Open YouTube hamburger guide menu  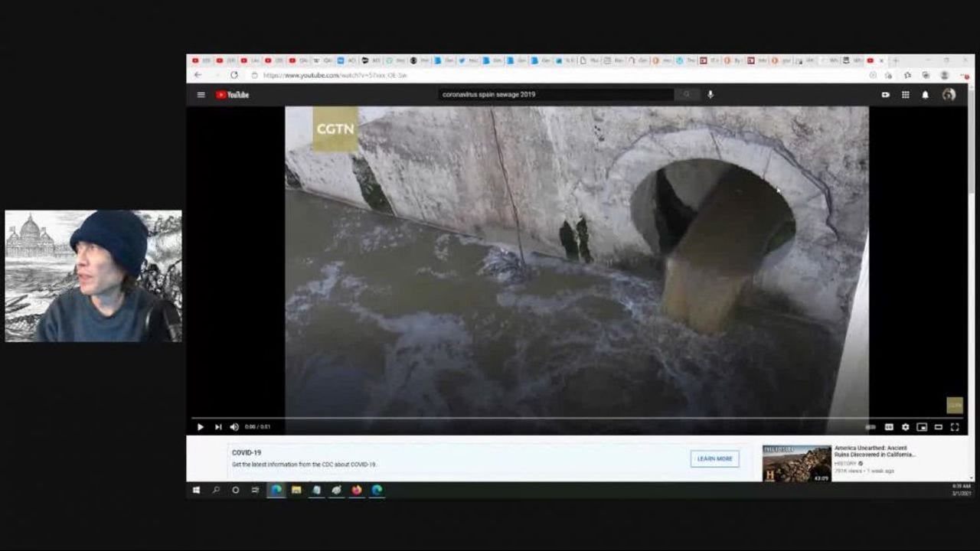[x=201, y=95]
